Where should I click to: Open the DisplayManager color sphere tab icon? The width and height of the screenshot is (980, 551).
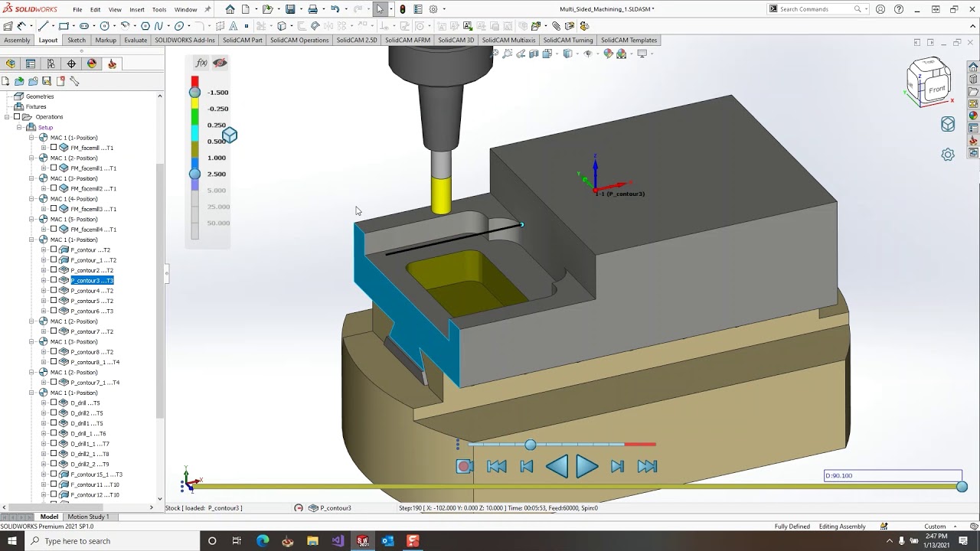point(92,64)
